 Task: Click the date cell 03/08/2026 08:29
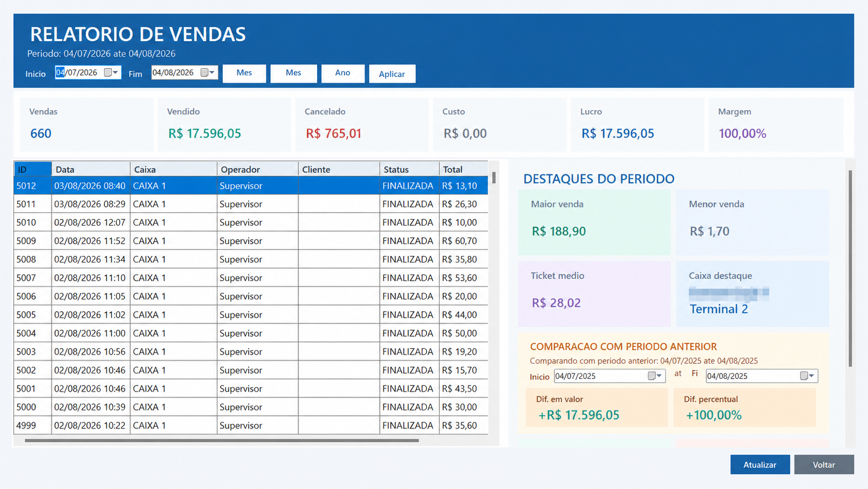[x=91, y=204]
